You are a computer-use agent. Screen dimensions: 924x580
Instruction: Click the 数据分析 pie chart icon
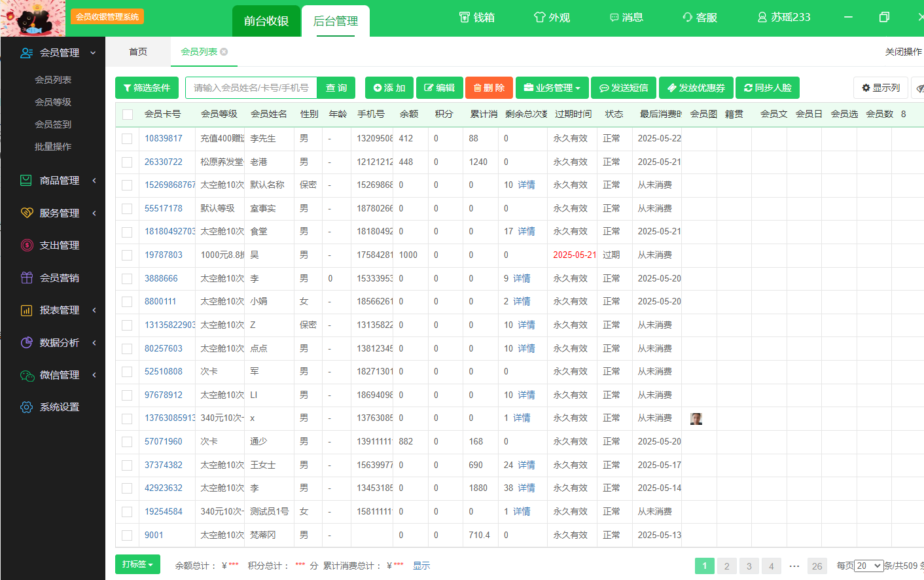pyautogui.click(x=27, y=342)
